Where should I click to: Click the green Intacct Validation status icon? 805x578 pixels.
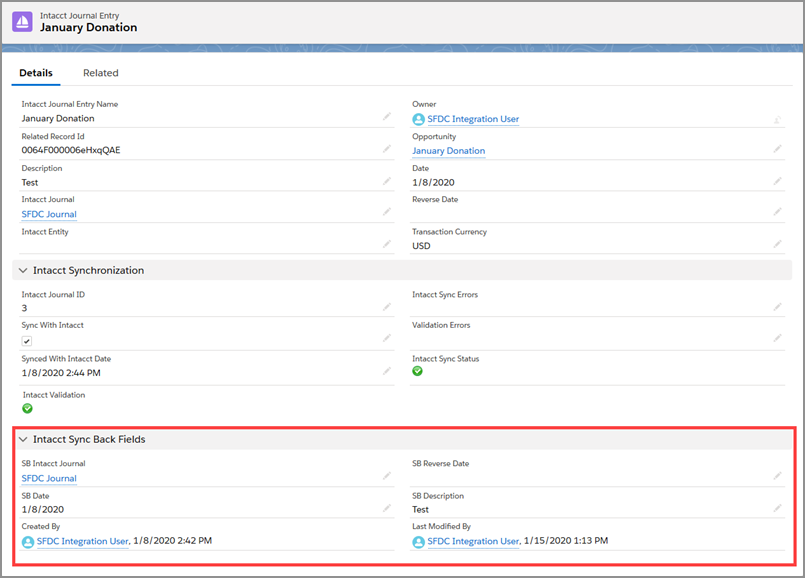pos(28,408)
